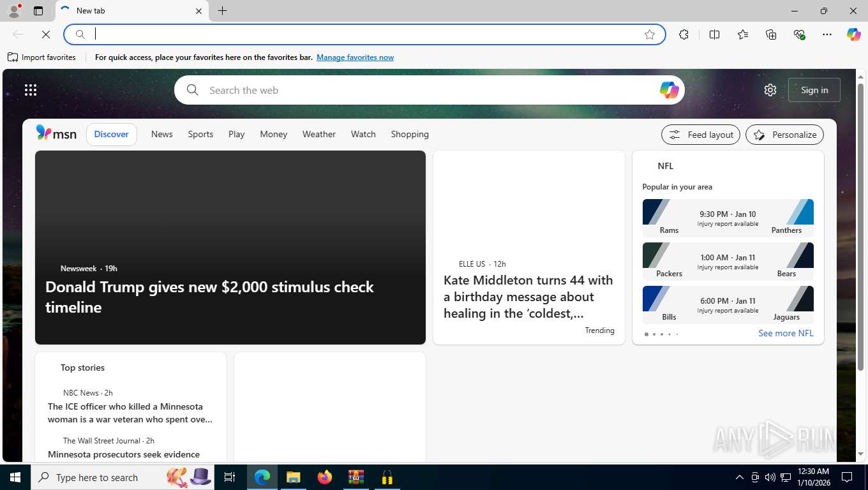
Task: Open the browser profile icon
Action: point(13,11)
